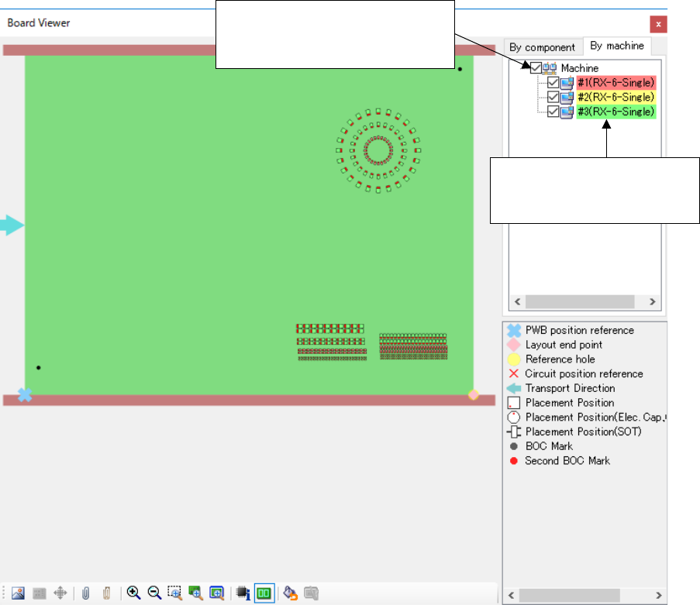
Task: Click the zoom in magnifier icon
Action: tap(133, 593)
